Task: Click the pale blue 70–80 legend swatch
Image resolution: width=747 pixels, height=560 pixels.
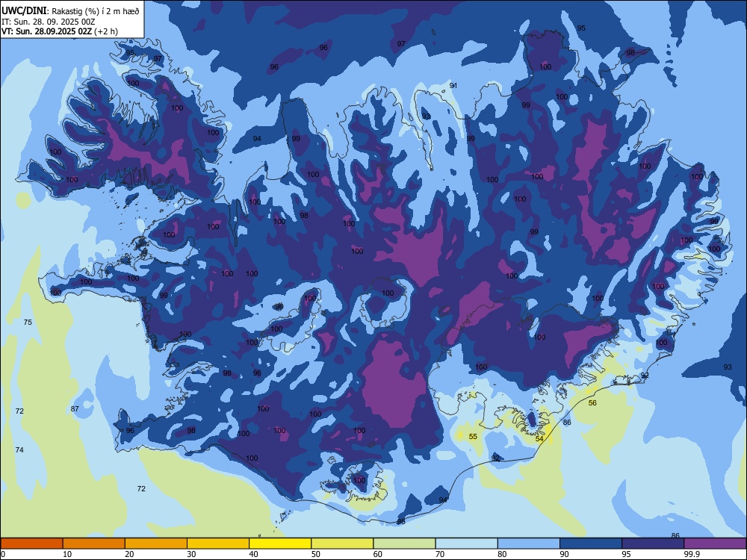Action: [467, 544]
